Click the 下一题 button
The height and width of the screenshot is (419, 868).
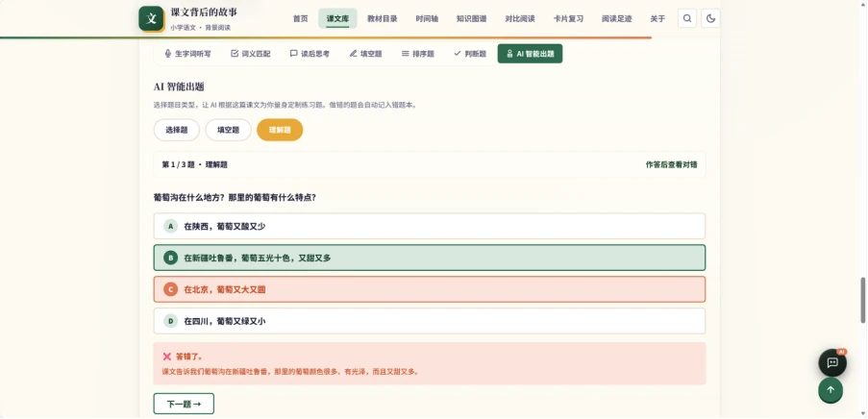(x=184, y=404)
